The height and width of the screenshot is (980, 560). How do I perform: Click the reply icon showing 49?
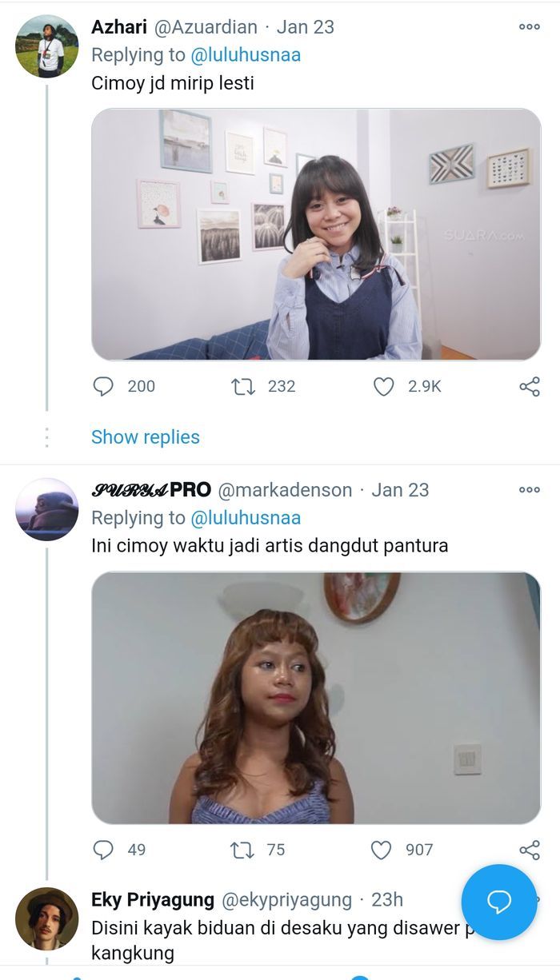(102, 851)
